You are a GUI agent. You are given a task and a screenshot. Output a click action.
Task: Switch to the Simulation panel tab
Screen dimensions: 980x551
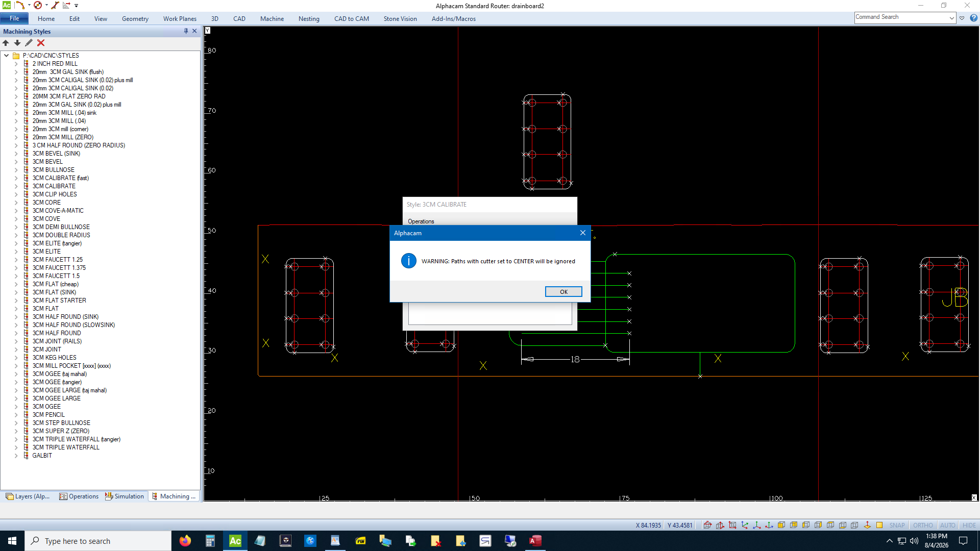pyautogui.click(x=125, y=496)
